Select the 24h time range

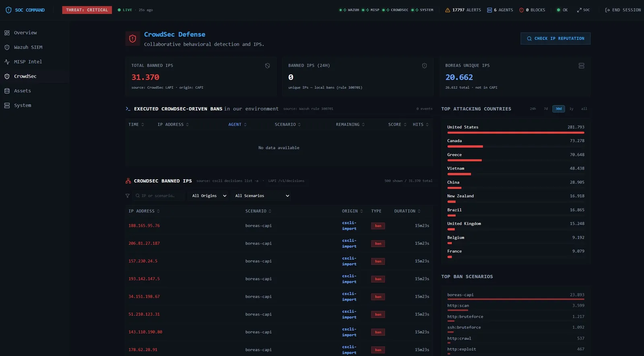pos(533,109)
